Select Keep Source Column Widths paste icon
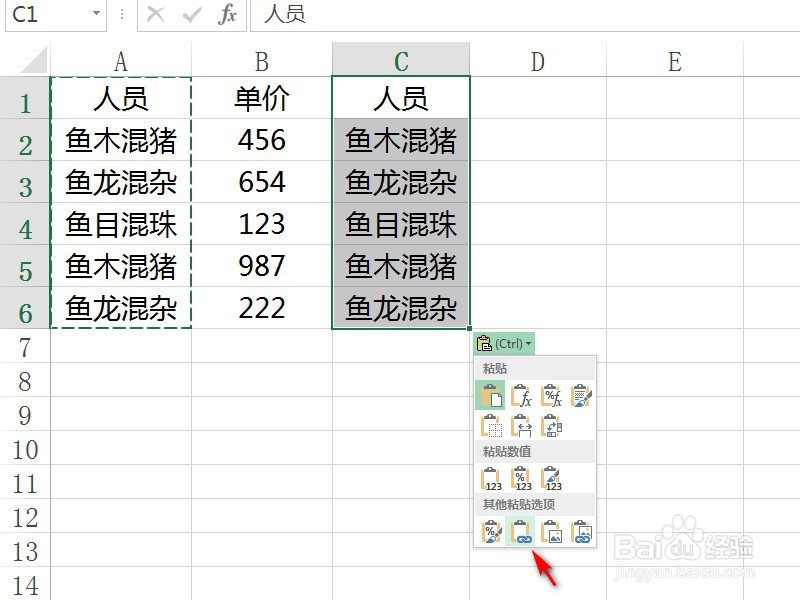 pos(520,426)
